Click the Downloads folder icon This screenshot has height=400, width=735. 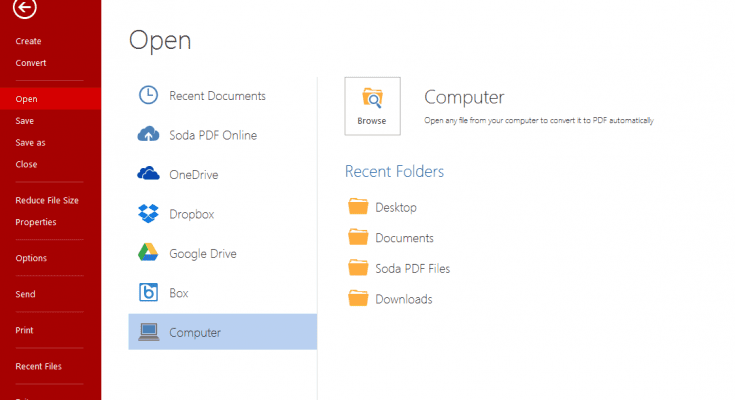point(358,298)
